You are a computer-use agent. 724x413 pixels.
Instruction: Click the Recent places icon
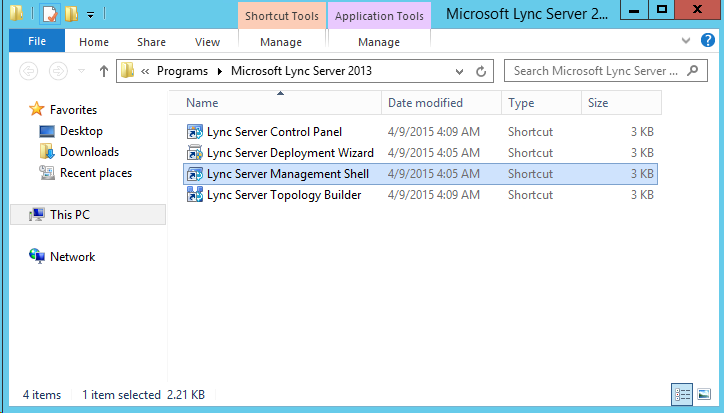pyautogui.click(x=47, y=173)
